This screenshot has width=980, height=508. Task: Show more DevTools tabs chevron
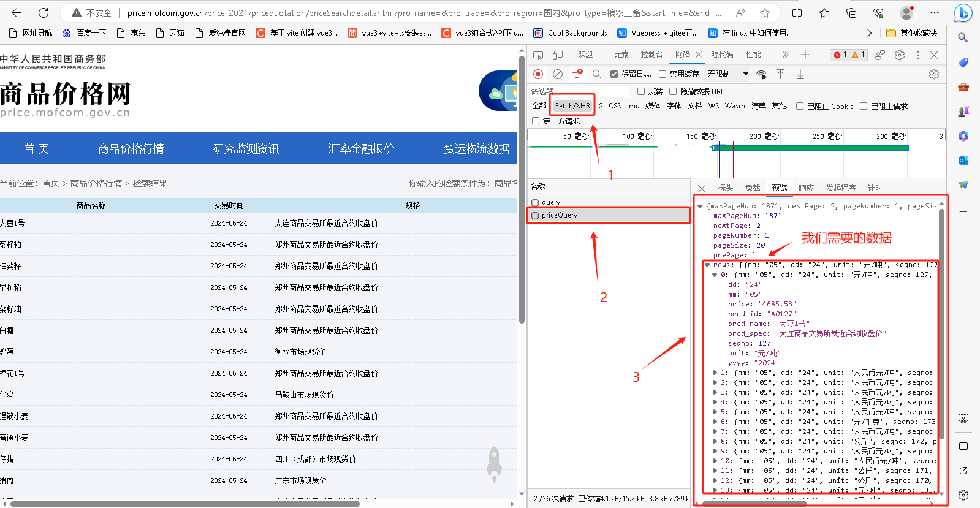786,55
